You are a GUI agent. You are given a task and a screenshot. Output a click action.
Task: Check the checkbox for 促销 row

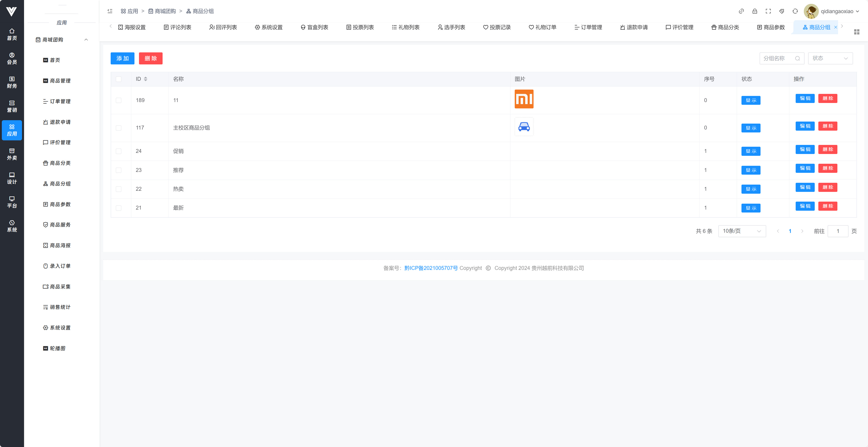point(119,151)
